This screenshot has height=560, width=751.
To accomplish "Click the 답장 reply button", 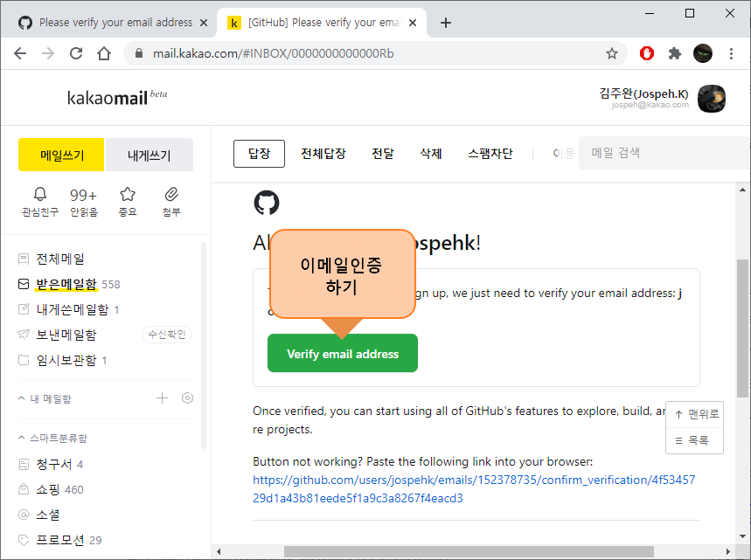I will (259, 154).
